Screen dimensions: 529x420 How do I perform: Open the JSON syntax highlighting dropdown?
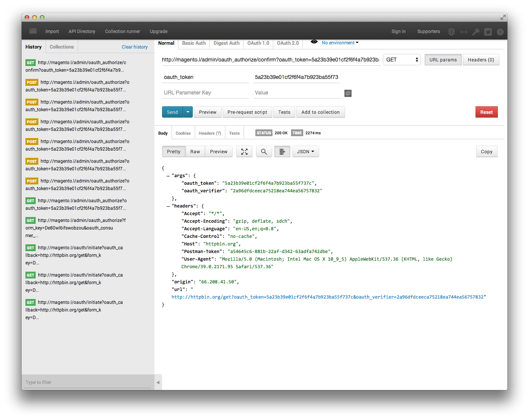[305, 151]
